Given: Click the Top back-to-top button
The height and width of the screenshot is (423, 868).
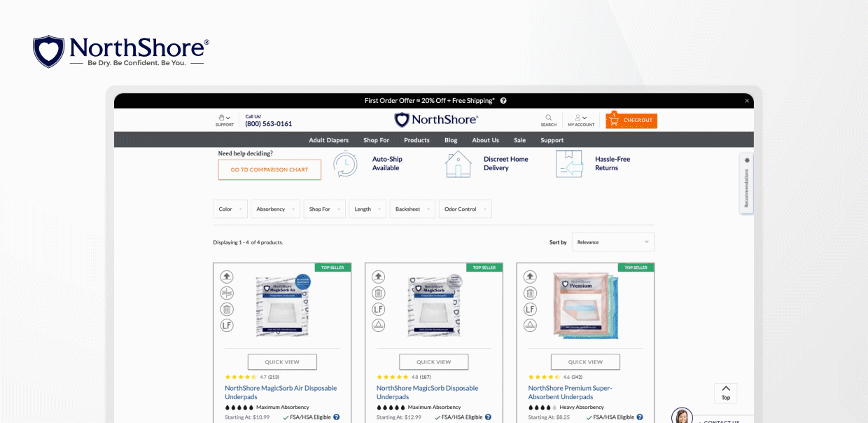Looking at the screenshot, I should [x=725, y=393].
